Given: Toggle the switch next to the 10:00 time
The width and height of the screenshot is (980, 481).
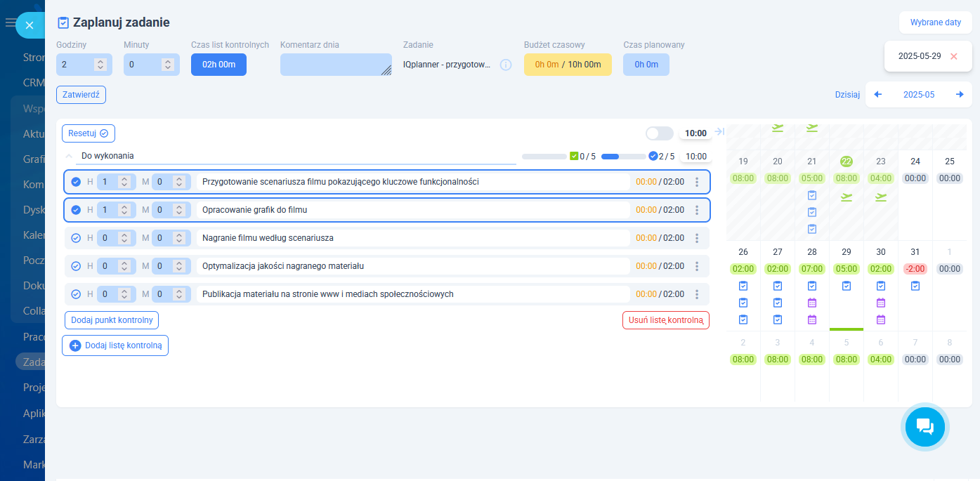Looking at the screenshot, I should coord(659,133).
